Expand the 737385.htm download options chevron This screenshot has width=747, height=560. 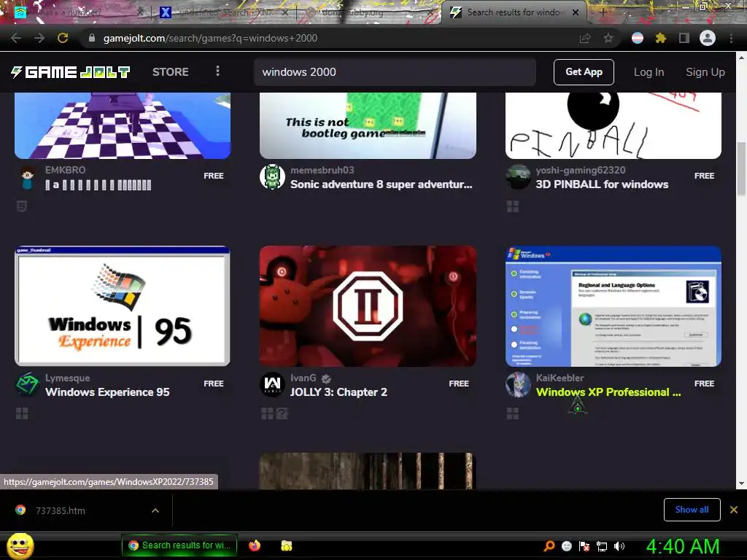[155, 510]
